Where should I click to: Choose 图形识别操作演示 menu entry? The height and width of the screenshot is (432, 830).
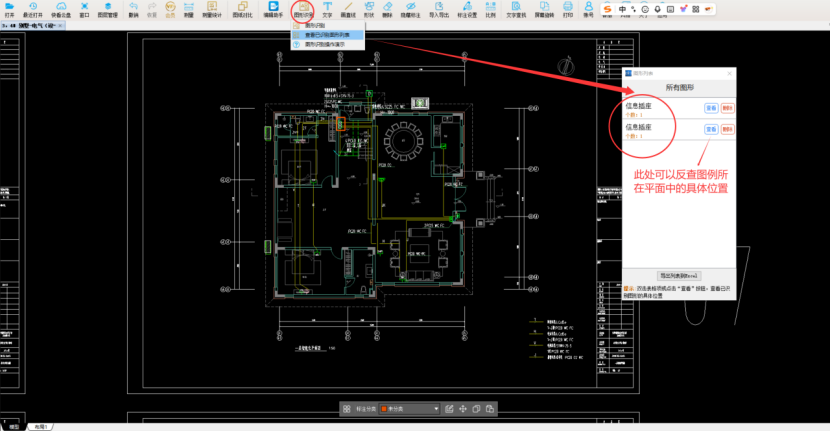(x=326, y=45)
